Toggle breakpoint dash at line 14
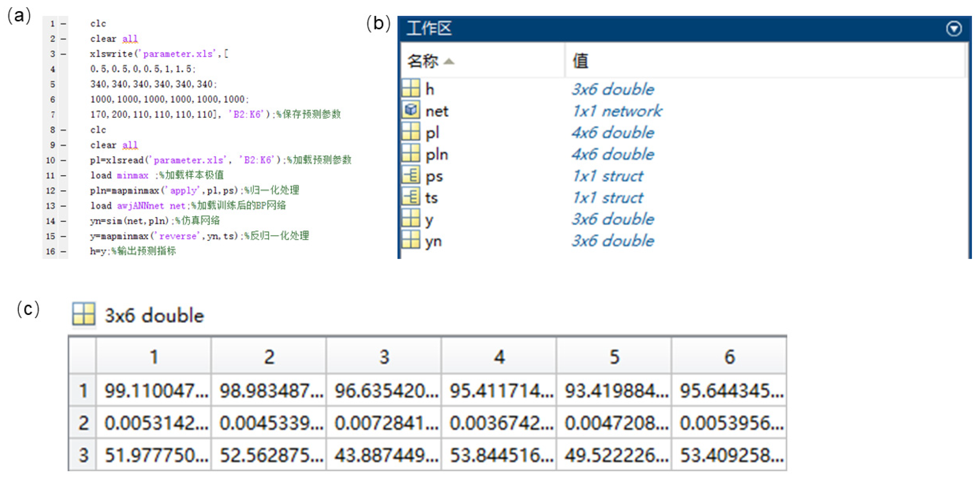The image size is (980, 479). [x=63, y=221]
